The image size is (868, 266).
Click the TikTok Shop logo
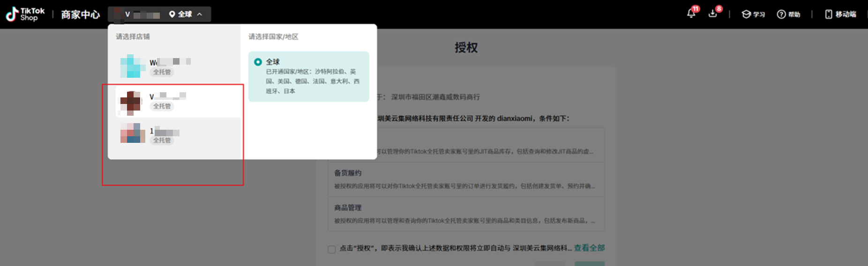point(25,15)
